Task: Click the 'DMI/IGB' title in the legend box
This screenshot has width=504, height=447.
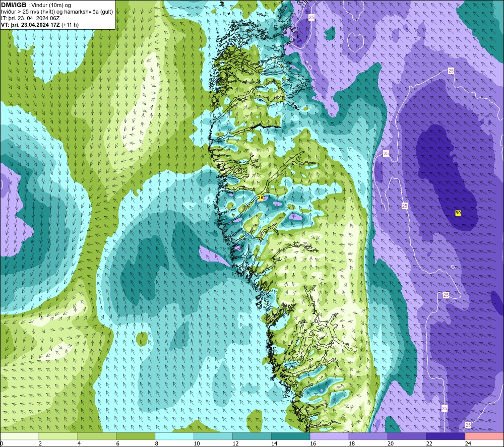Action: [14, 5]
